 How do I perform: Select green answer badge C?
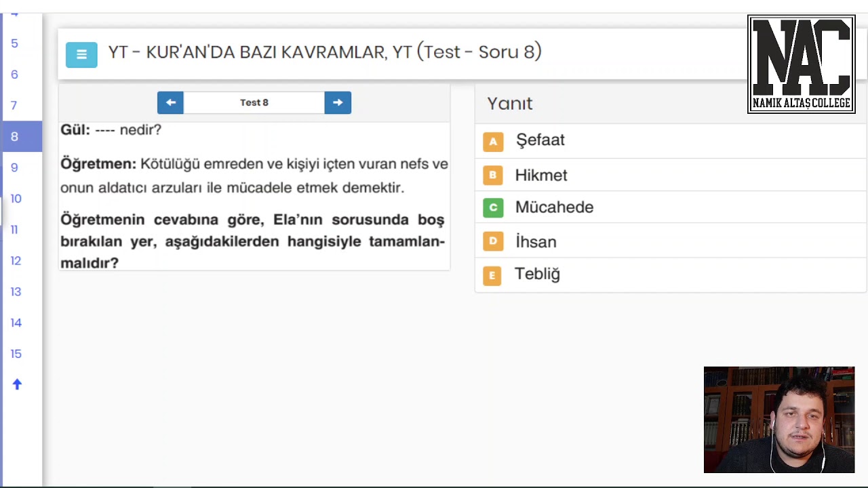493,207
